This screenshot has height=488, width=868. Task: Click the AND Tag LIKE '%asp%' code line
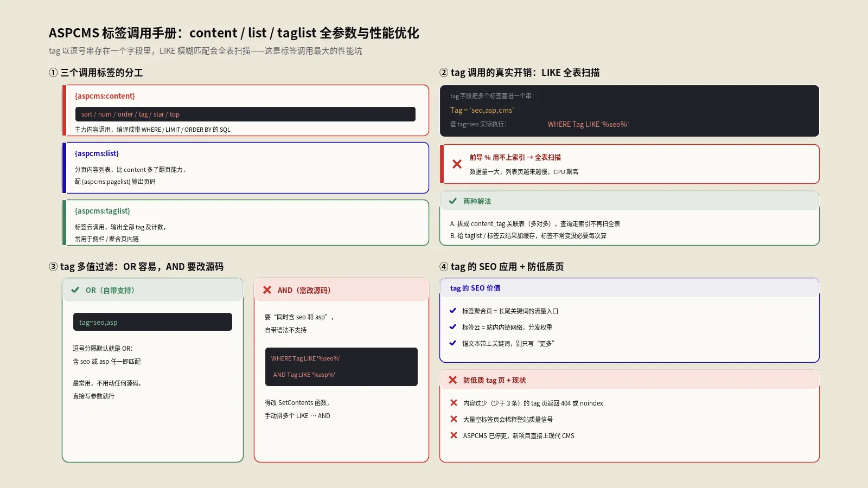click(x=304, y=375)
